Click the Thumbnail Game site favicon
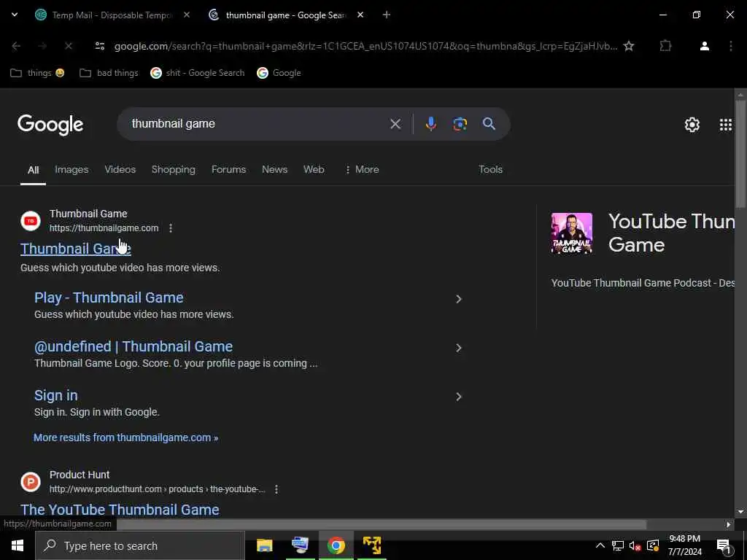The image size is (747, 560). pos(31,221)
